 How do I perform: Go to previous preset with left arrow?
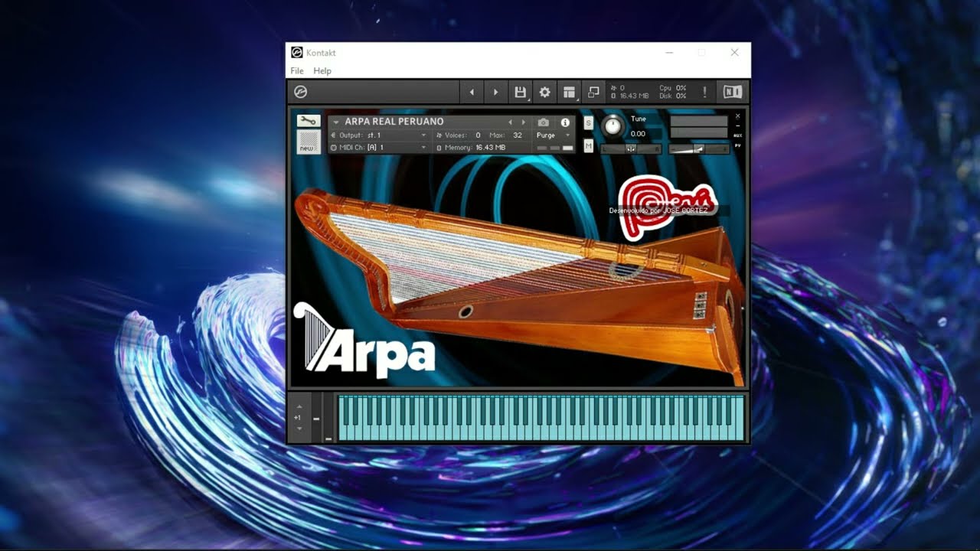(x=472, y=93)
